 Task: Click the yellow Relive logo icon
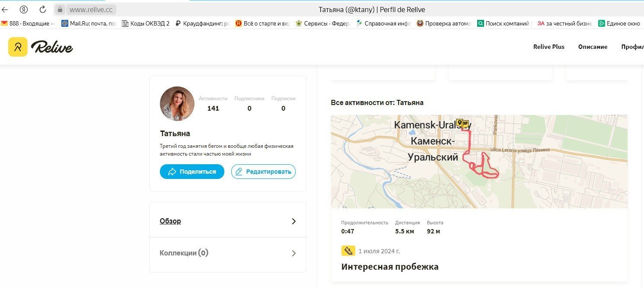[18, 47]
